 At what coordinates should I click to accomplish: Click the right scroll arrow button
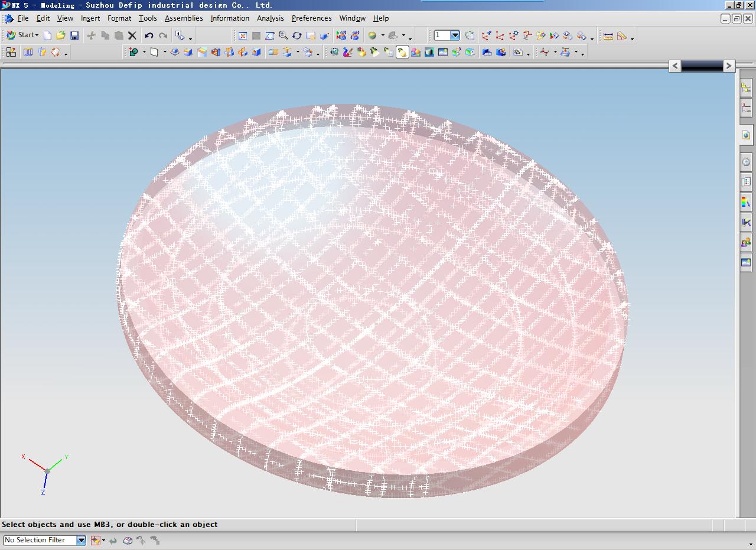click(729, 66)
